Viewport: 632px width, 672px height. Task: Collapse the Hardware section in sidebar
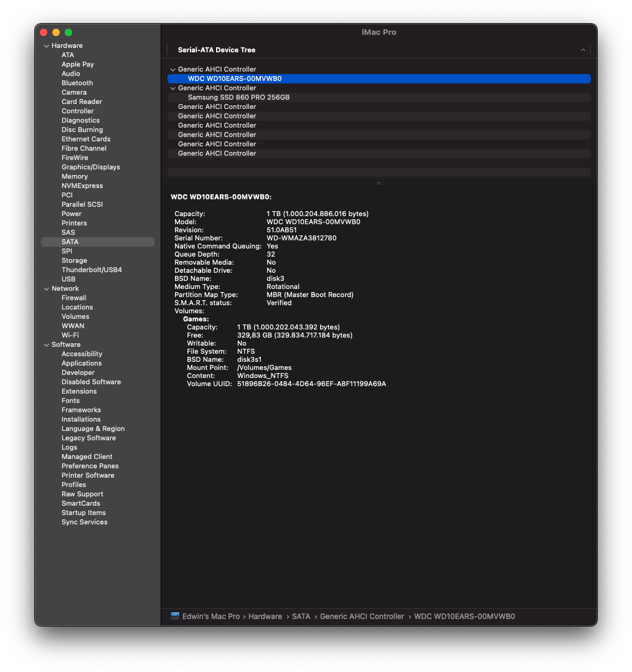(x=46, y=46)
